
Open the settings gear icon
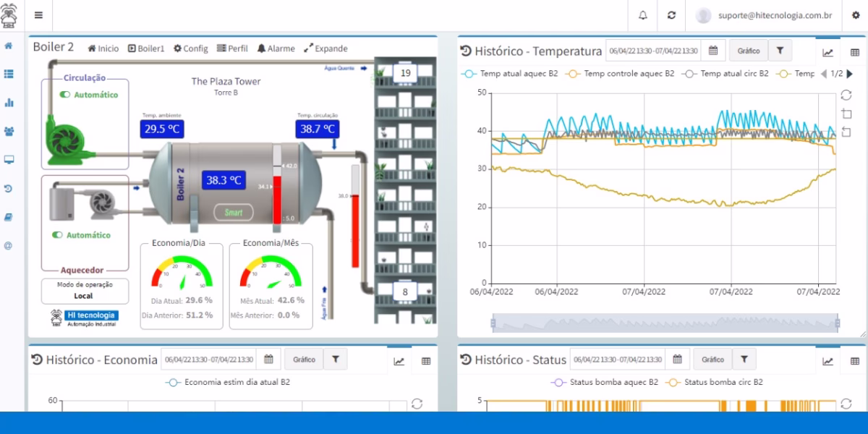tap(856, 15)
